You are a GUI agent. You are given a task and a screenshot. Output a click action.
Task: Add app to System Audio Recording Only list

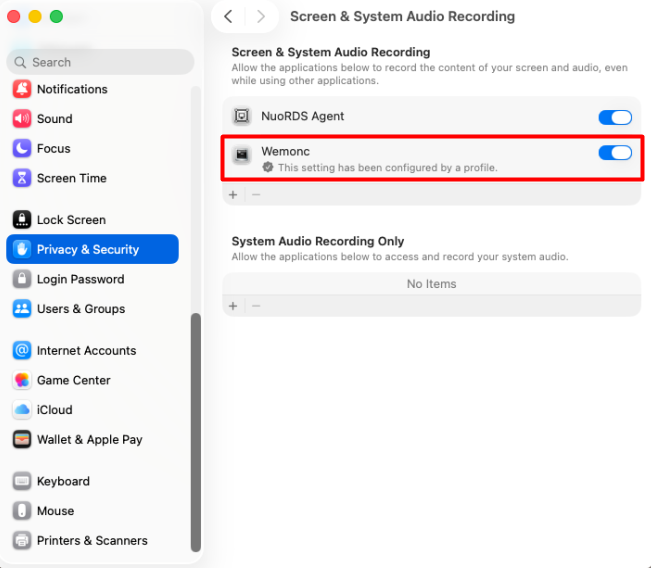[x=233, y=306]
